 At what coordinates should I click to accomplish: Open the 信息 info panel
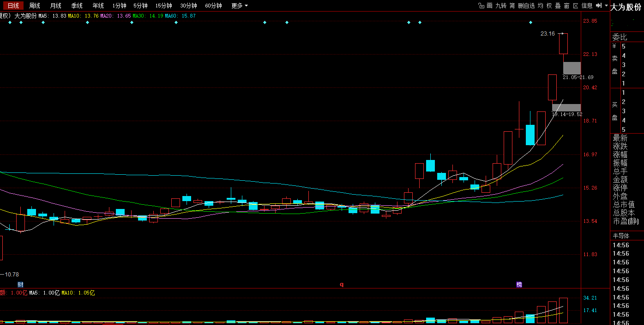[x=587, y=6]
